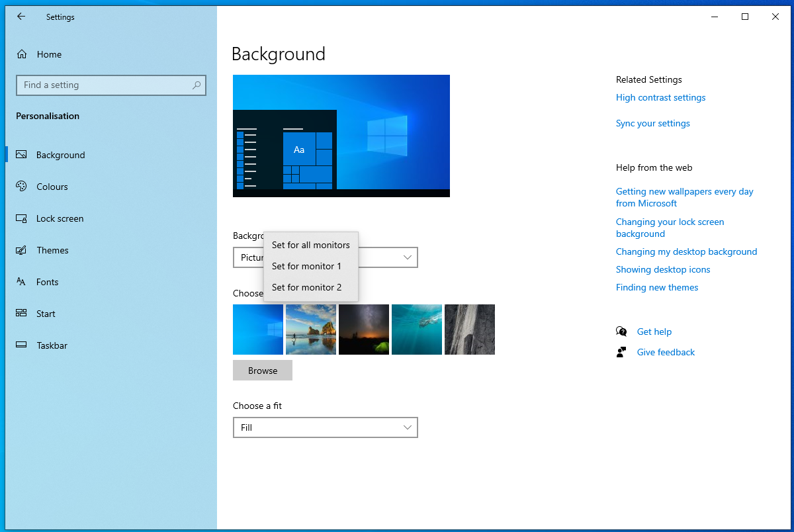Click the Home label in sidebar
This screenshot has width=794, height=532.
[49, 54]
